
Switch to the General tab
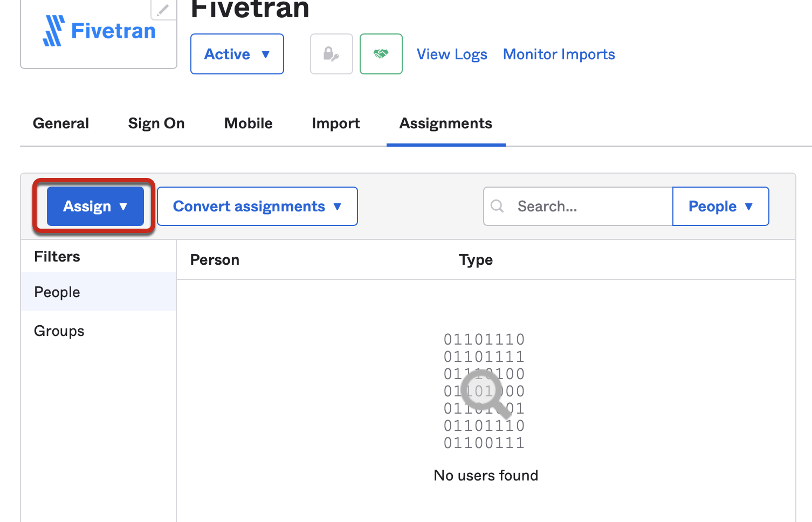pos(61,123)
